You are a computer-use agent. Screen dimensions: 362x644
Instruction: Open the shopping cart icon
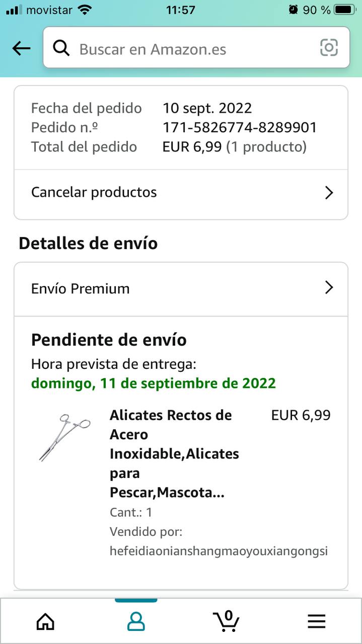[226, 621]
